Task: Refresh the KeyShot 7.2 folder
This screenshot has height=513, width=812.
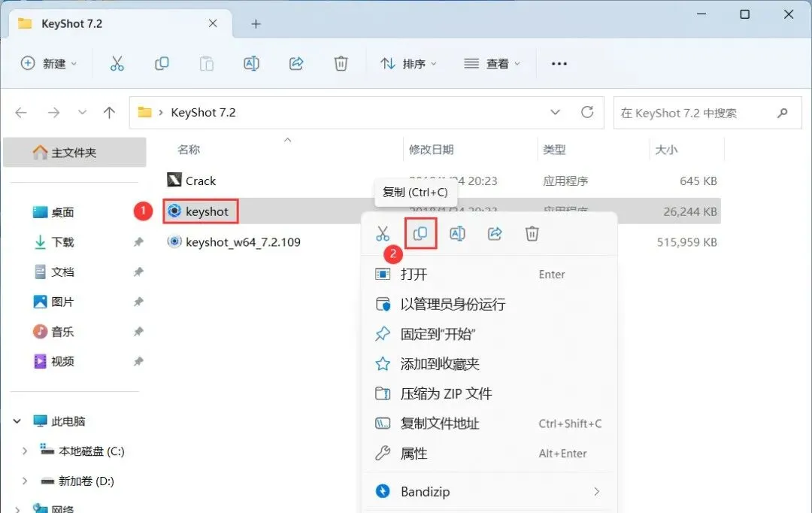Action: pyautogui.click(x=587, y=112)
